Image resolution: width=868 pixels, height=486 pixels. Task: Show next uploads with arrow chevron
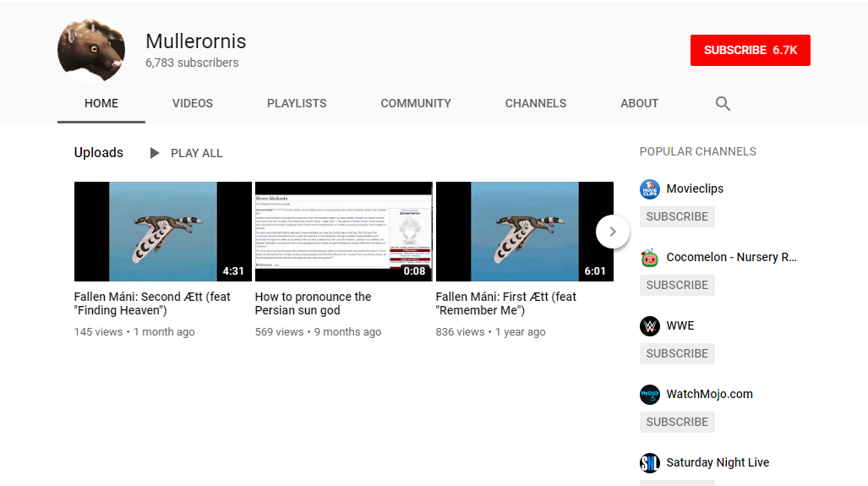pos(612,232)
